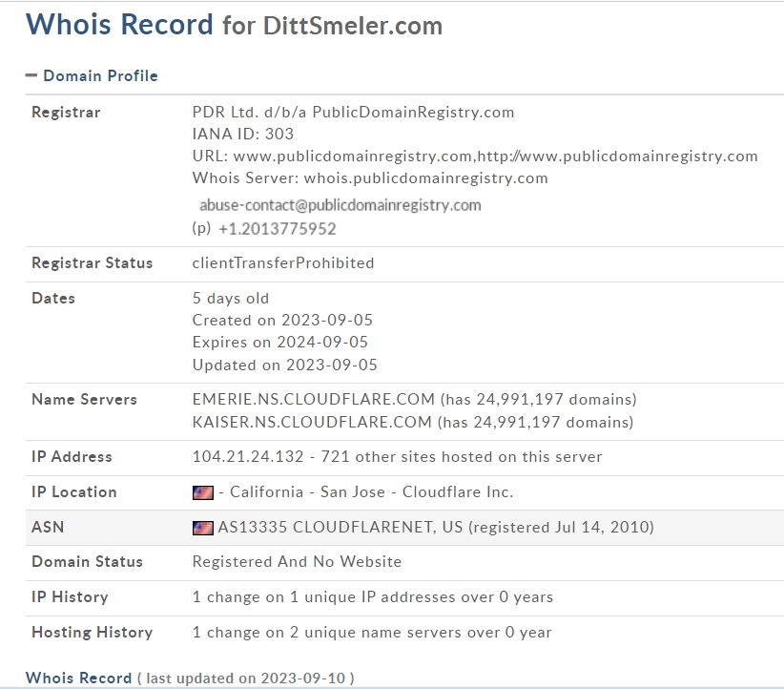Click the 'Whois Record for DittSmeler.com' heading

pyautogui.click(x=234, y=25)
